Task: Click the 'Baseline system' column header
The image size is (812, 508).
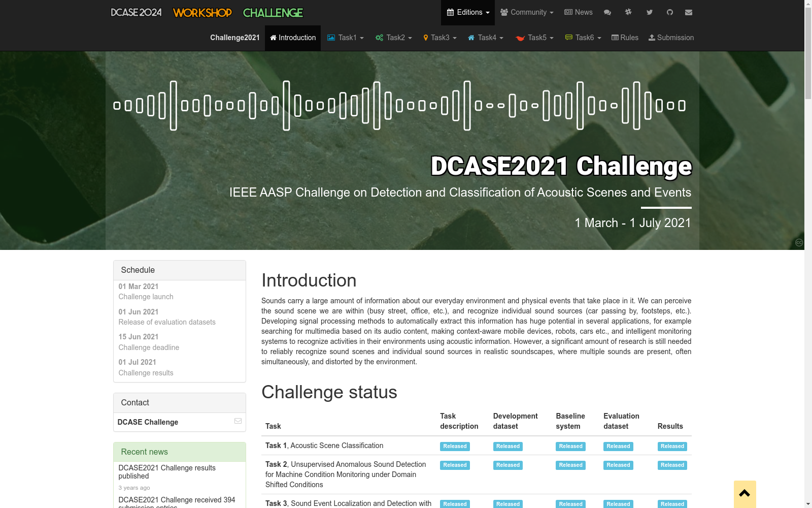Action: tap(570, 421)
